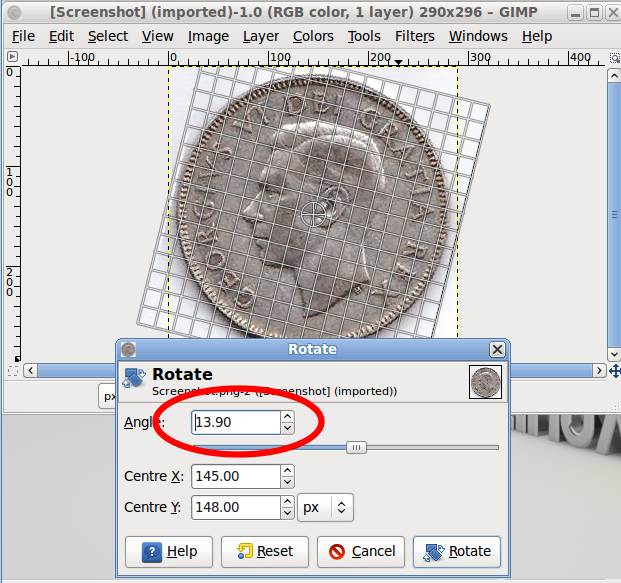Decrease the Centre Y value
This screenshot has height=583, width=621.
coord(288,513)
